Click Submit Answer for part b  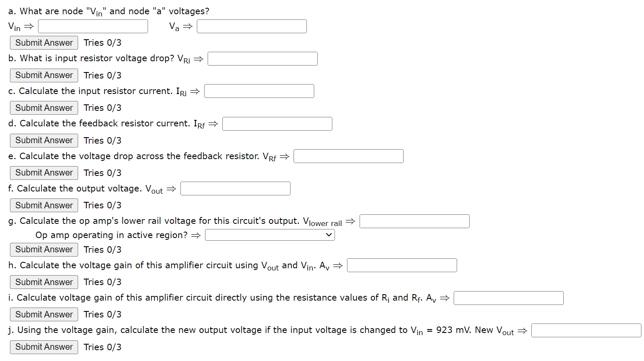(x=44, y=75)
